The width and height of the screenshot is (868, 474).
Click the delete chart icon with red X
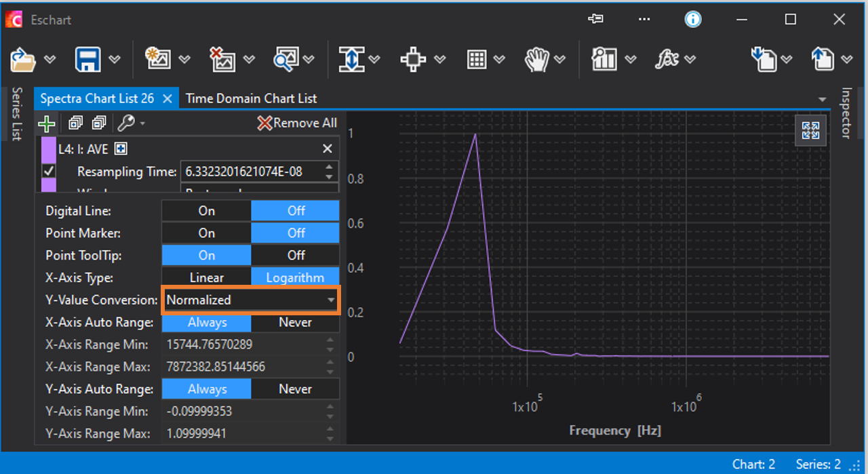click(x=222, y=59)
